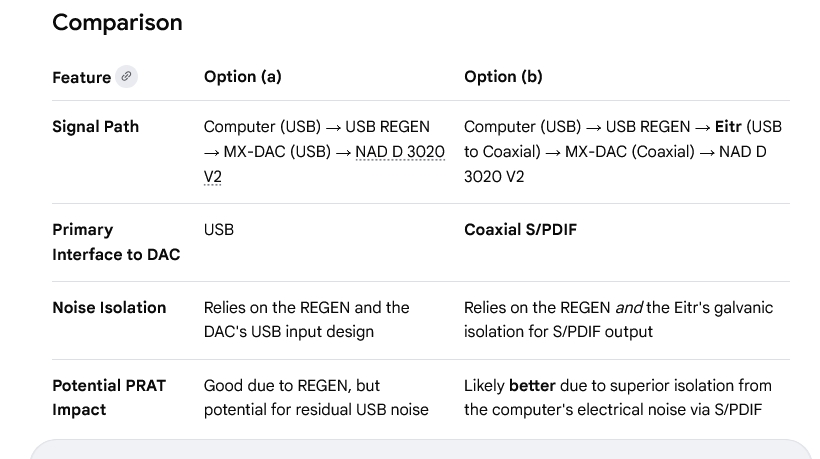Click the Option (b) column header
Screen dimensions: 820x459
pos(503,77)
